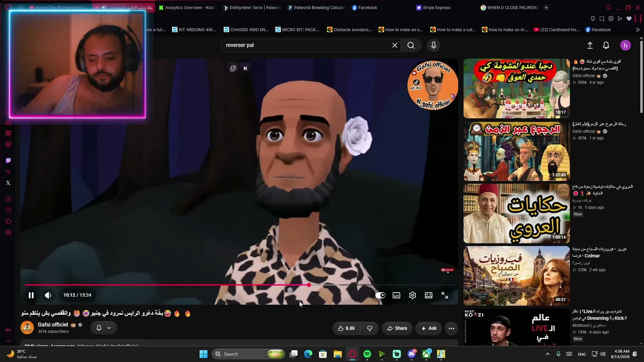This screenshot has width=644, height=362.
Task: Turn on subtitles/captions
Action: tap(396, 296)
